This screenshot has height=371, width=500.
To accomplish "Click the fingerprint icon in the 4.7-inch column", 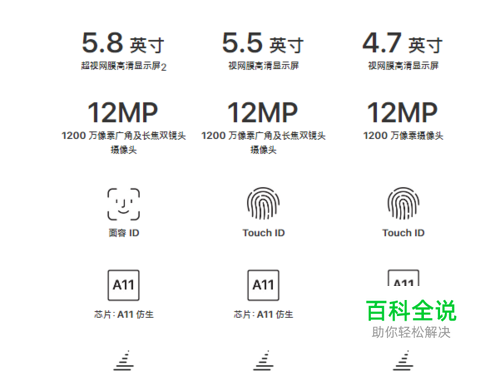I will pyautogui.click(x=403, y=203).
